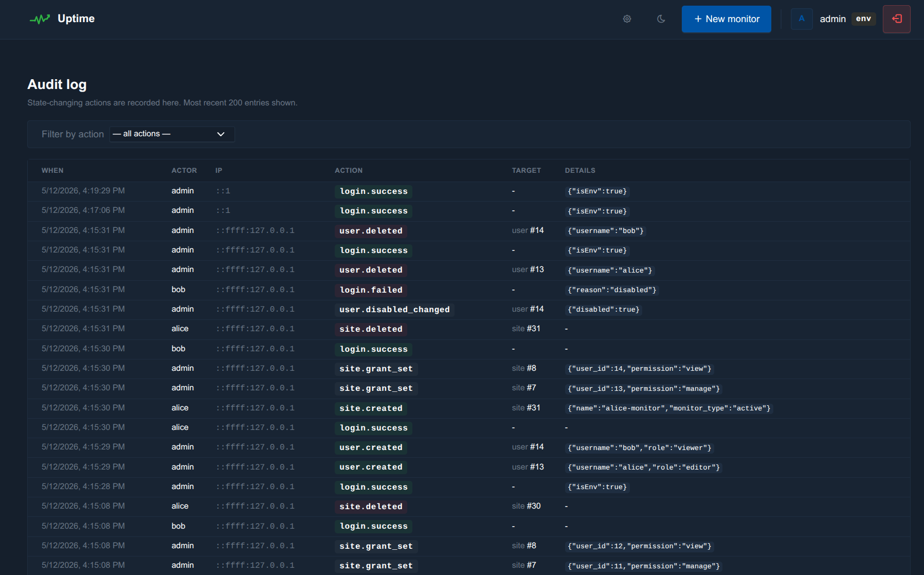Click the Uptime title link
924x575 pixels.
(x=76, y=19)
